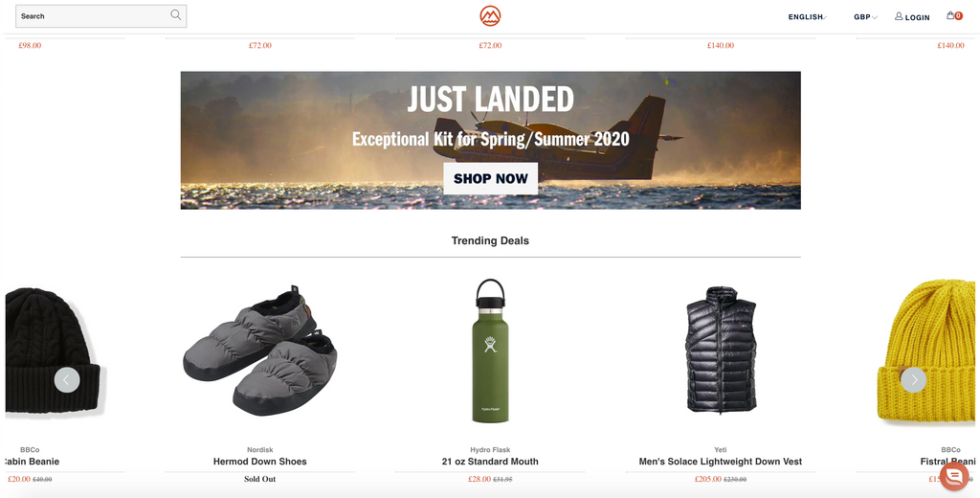This screenshot has height=498, width=980.
Task: Click the Hermod Down Shoes title
Action: [260, 462]
